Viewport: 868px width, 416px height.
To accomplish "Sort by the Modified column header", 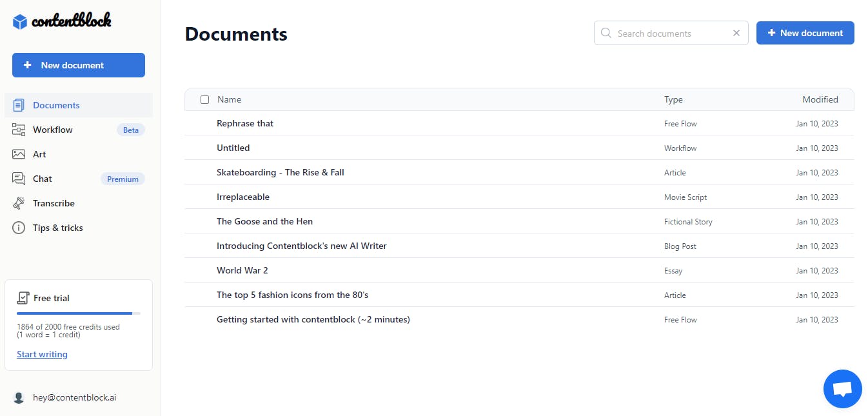I will 820,99.
